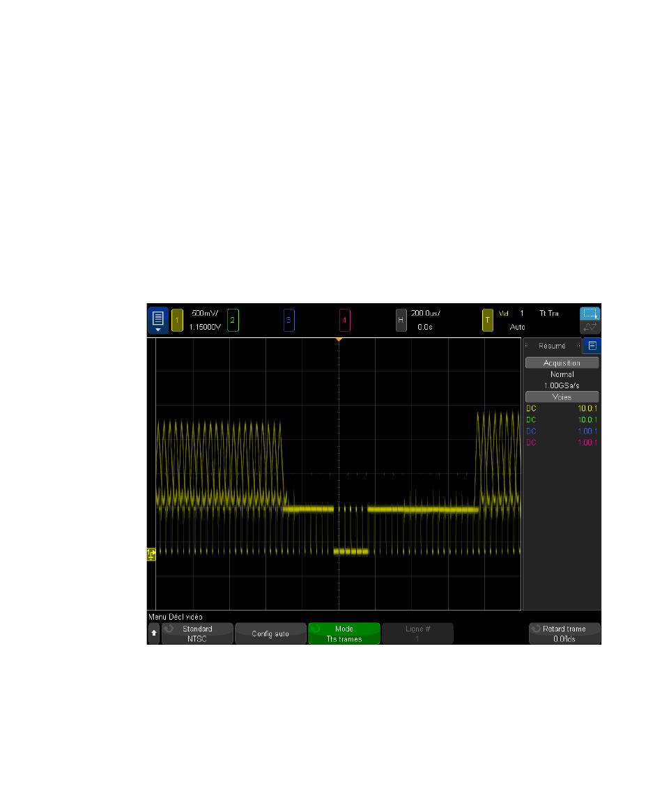
Task: Select channel 1 yellow badge
Action: [x=177, y=320]
